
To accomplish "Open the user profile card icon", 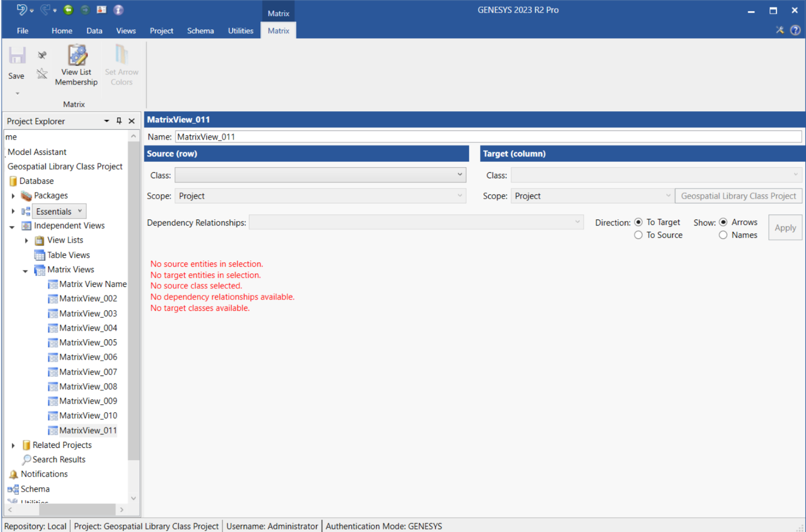I will (101, 10).
